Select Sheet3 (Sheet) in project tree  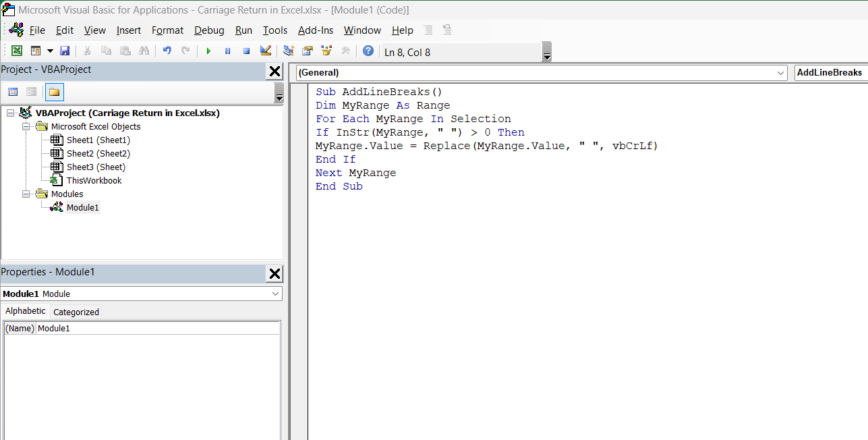click(96, 167)
